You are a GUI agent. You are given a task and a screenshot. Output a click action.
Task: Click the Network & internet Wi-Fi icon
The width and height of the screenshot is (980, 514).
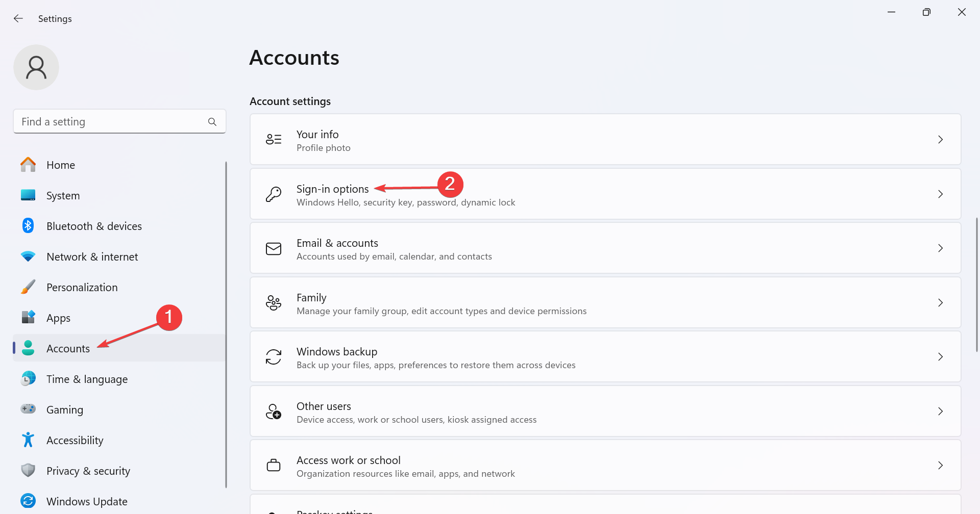tap(28, 256)
